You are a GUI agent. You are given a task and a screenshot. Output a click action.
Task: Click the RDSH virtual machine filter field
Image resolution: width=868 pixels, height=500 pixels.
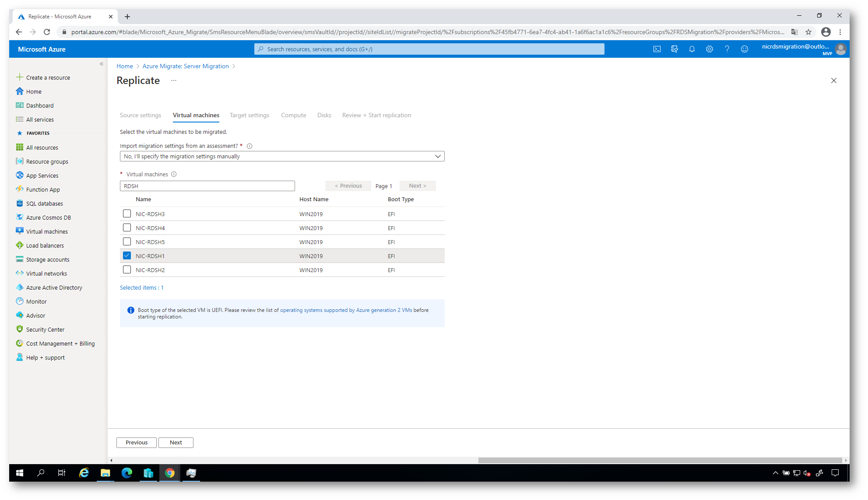tap(207, 186)
